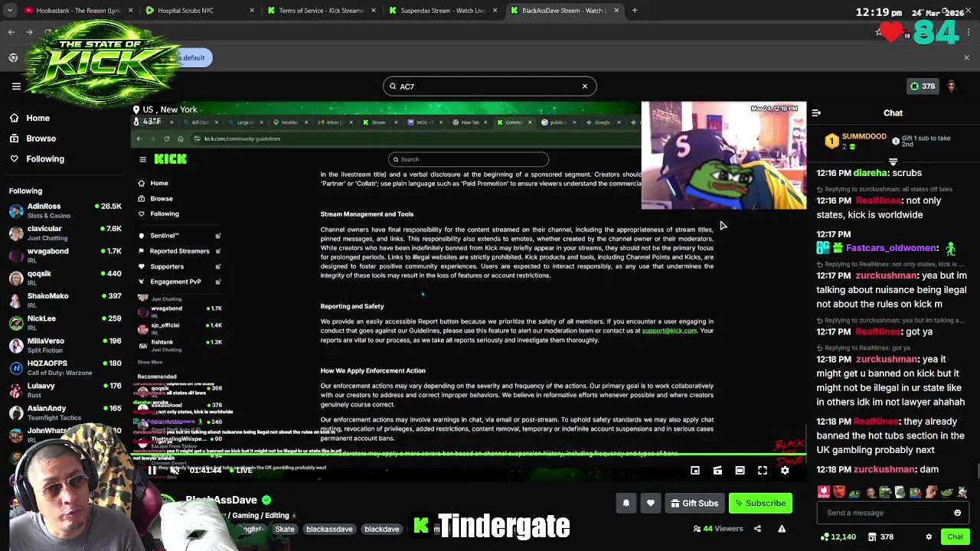Open MillaVerso channel row
Image resolution: width=980 pixels, height=551 pixels.
pos(65,345)
